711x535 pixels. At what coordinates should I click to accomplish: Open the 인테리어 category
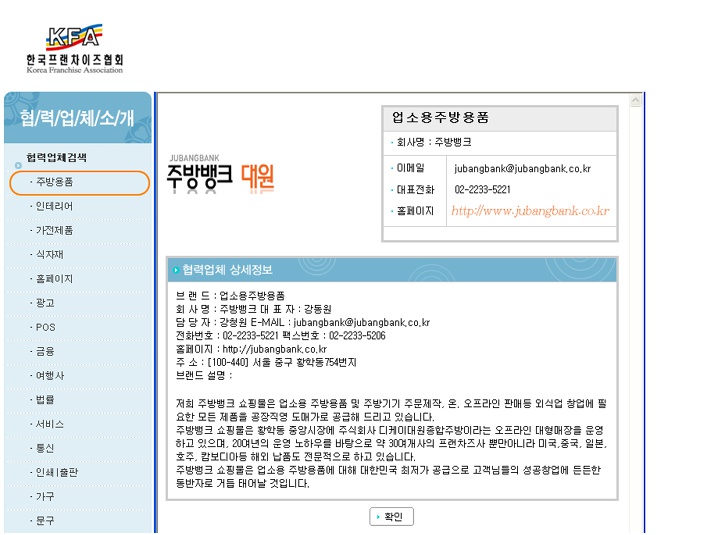(x=54, y=206)
